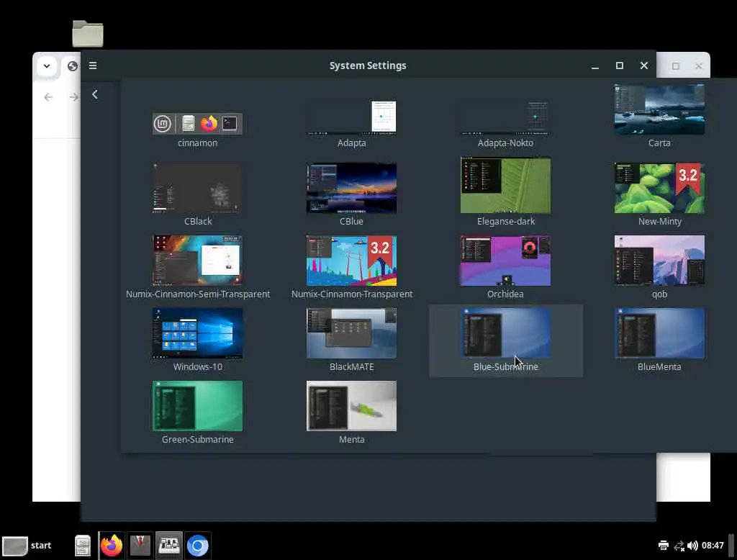Screen dimensions: 737x560
Task: Click the "Windows-10" label text
Action: pyautogui.click(x=198, y=367)
